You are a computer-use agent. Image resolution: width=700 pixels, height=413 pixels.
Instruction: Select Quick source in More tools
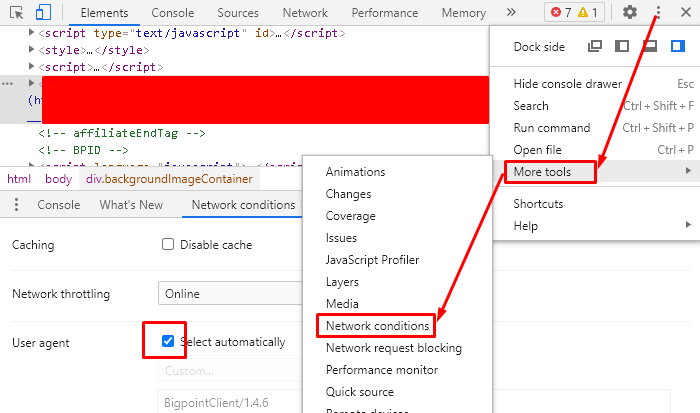pyautogui.click(x=397, y=392)
